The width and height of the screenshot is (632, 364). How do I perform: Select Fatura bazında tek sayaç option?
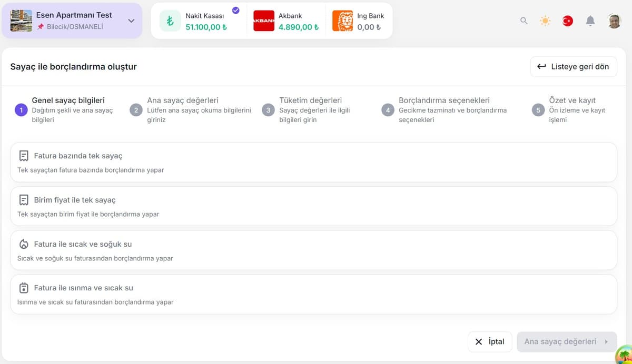313,162
